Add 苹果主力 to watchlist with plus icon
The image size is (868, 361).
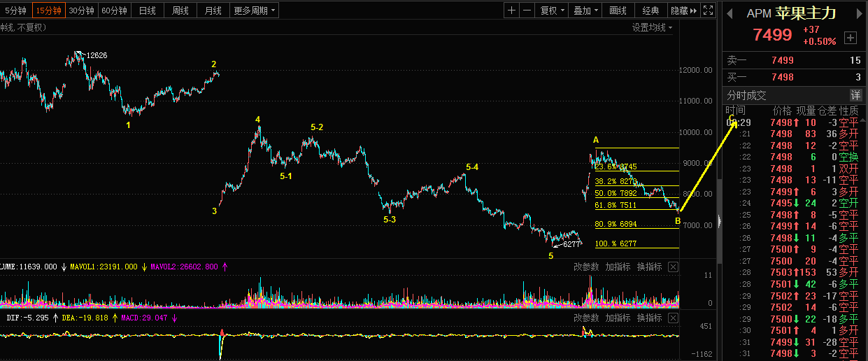[x=851, y=38]
